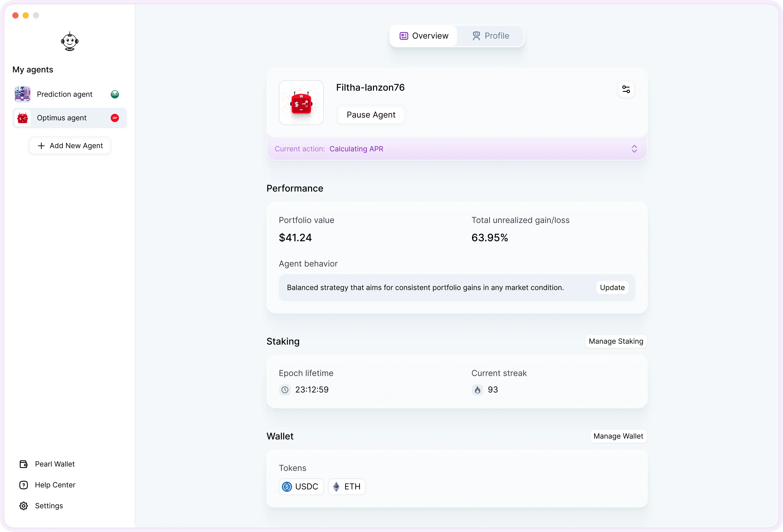This screenshot has height=532, width=783.
Task: Select the Overview tab
Action: point(424,35)
